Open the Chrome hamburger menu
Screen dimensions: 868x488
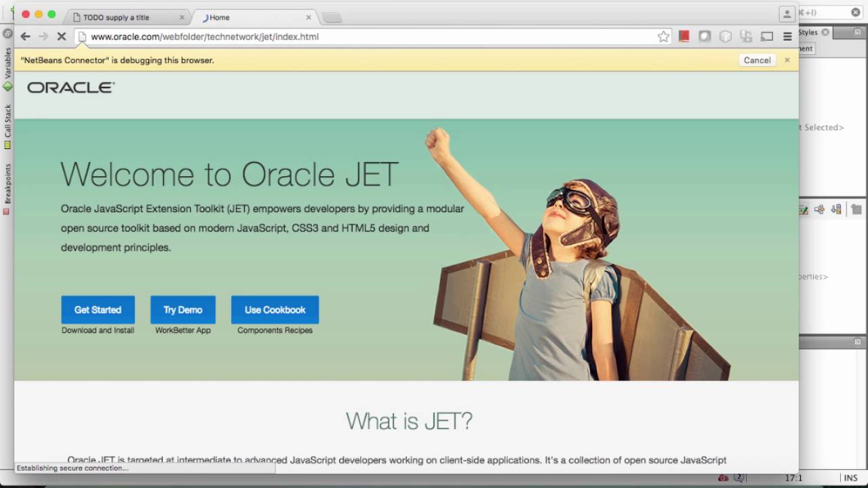pos(787,37)
